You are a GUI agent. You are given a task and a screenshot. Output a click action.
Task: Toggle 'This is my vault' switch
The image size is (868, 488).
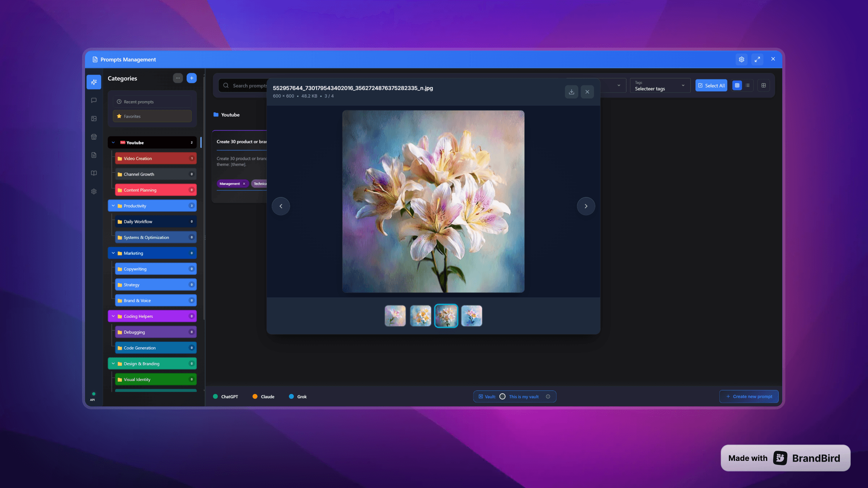(502, 396)
